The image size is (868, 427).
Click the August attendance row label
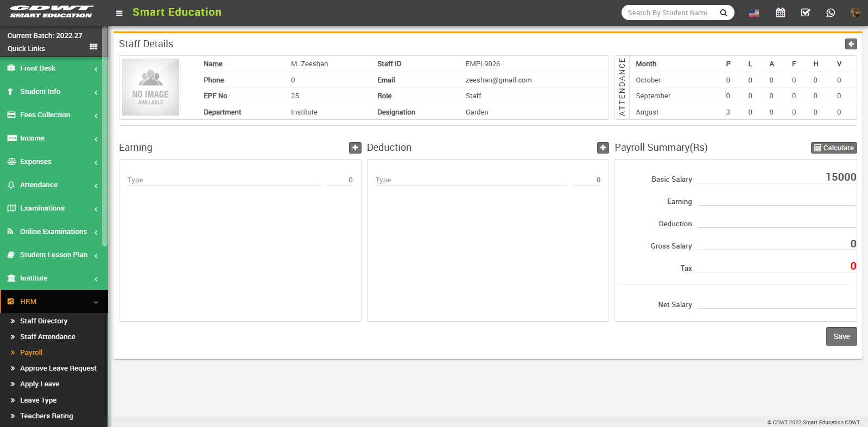[647, 112]
